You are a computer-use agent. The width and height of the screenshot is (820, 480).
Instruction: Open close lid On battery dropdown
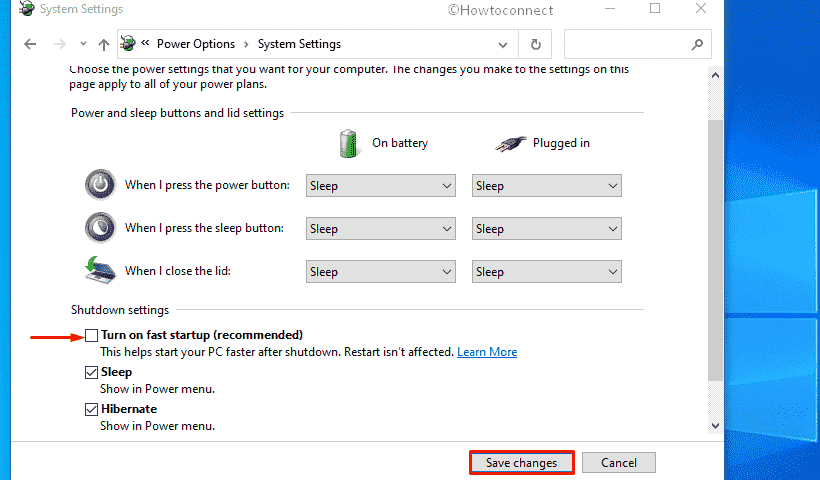(380, 272)
